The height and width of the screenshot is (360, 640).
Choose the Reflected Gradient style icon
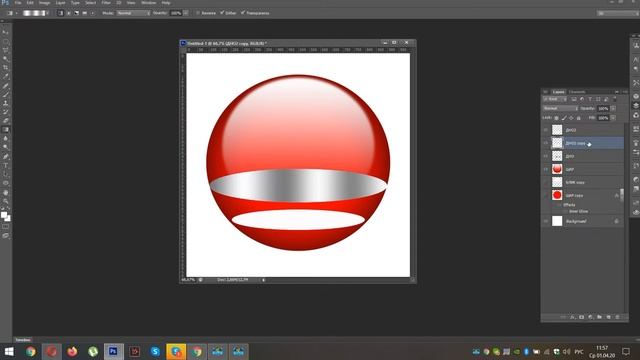pyautogui.click(x=84, y=13)
